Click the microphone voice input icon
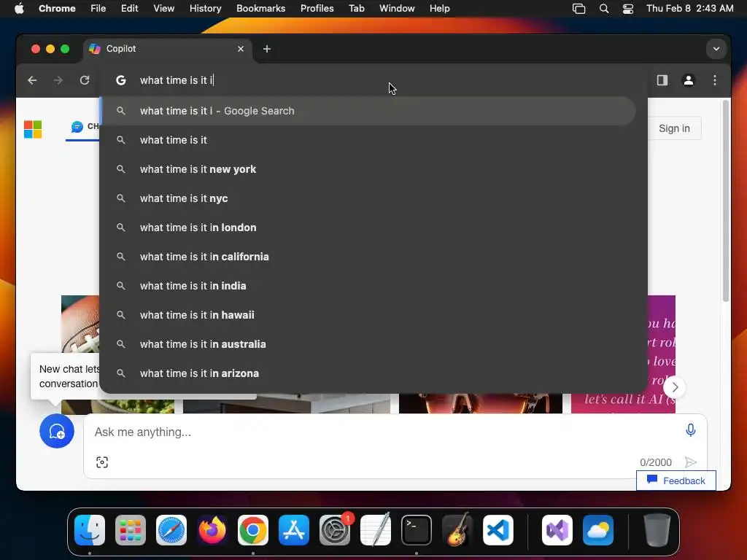The height and width of the screenshot is (560, 747). click(690, 430)
